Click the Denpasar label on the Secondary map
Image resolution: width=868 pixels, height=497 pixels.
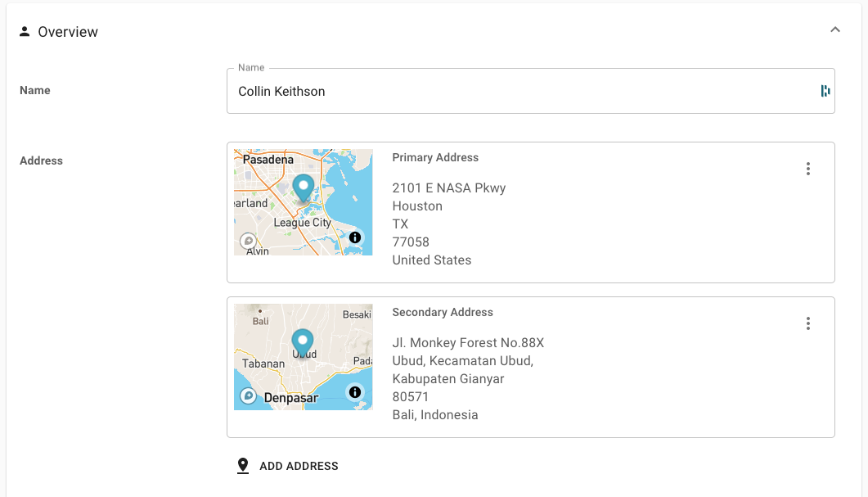click(291, 398)
